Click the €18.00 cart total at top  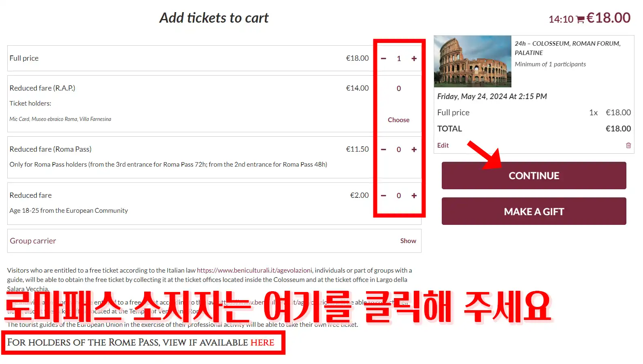[608, 18]
